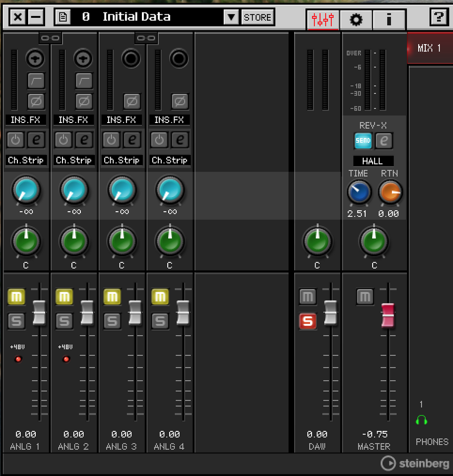Click the MASTER level value -0.75
453x476 pixels.
[x=375, y=434]
